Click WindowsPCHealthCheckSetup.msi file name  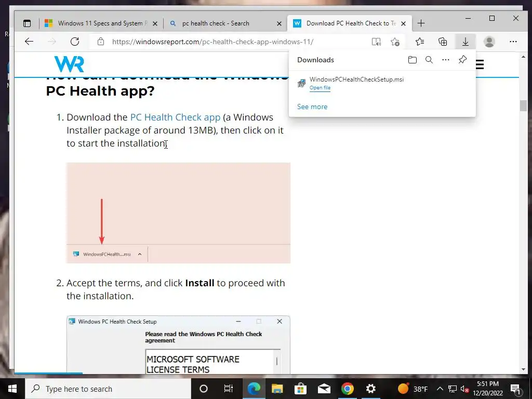[x=356, y=79]
